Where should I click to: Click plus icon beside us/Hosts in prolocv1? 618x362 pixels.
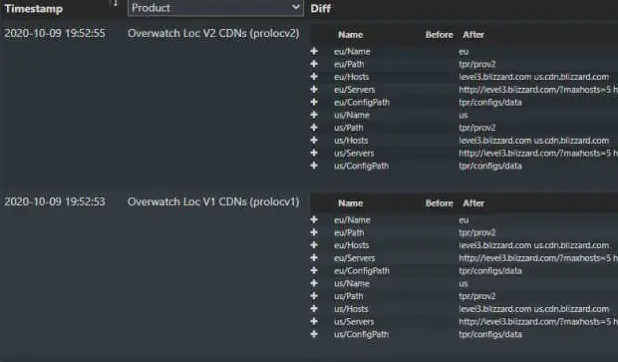click(314, 308)
